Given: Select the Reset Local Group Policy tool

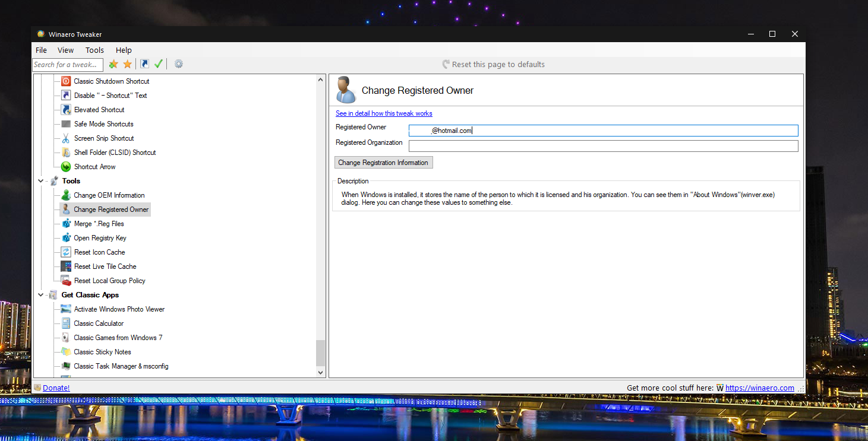Looking at the screenshot, I should (x=106, y=280).
